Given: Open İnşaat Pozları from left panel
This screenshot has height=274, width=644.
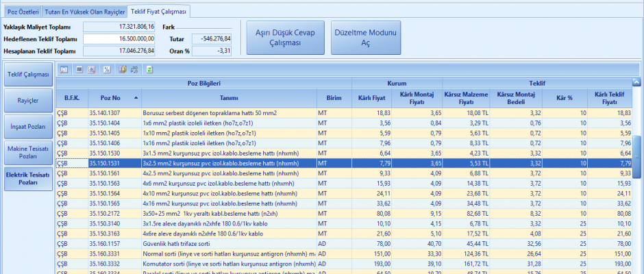Looking at the screenshot, I should point(27,127).
